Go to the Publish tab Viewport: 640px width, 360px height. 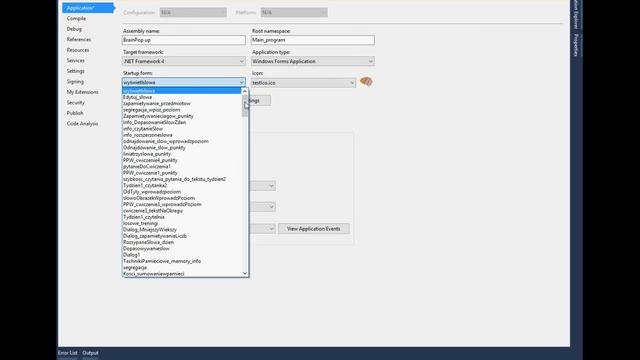pos(75,113)
